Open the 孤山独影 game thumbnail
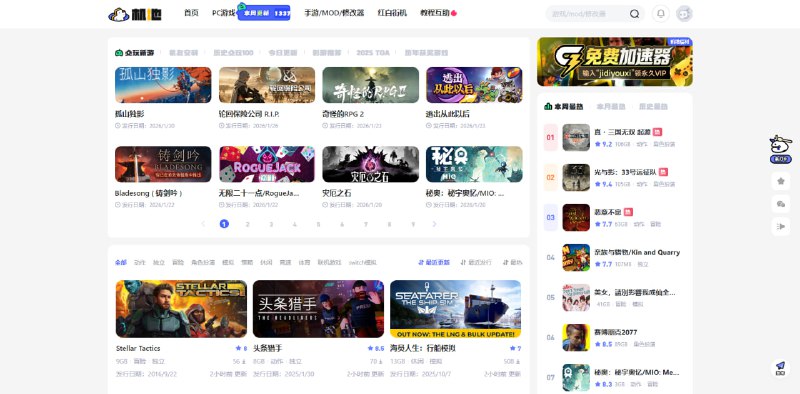The image size is (800, 394). click(x=163, y=85)
